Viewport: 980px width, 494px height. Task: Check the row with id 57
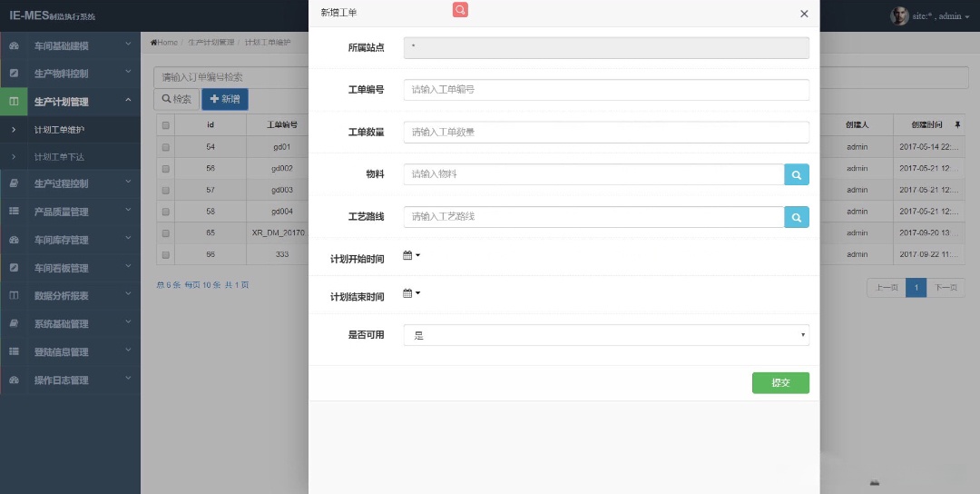166,190
